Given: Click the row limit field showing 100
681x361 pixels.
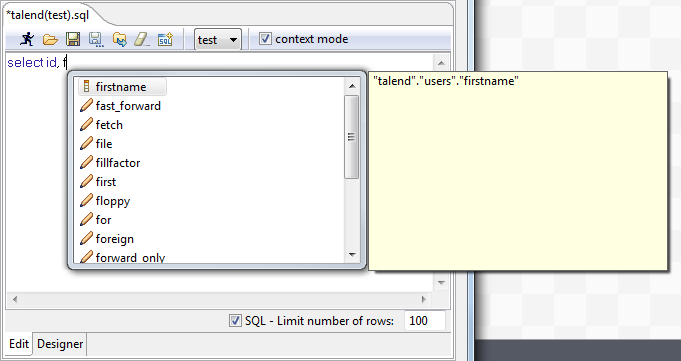Looking at the screenshot, I should (x=424, y=321).
